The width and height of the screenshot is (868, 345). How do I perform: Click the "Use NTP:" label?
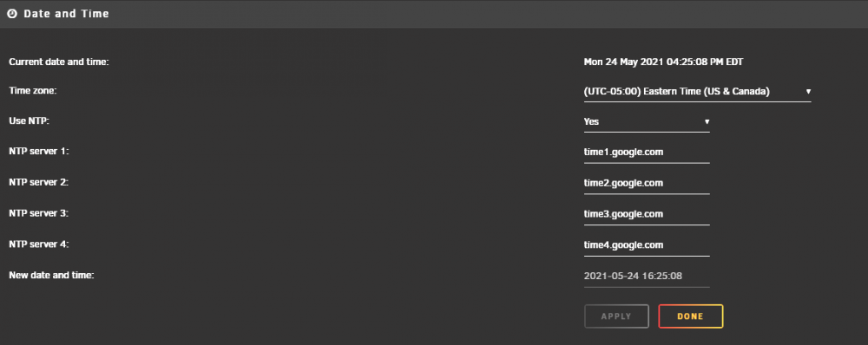coord(30,120)
